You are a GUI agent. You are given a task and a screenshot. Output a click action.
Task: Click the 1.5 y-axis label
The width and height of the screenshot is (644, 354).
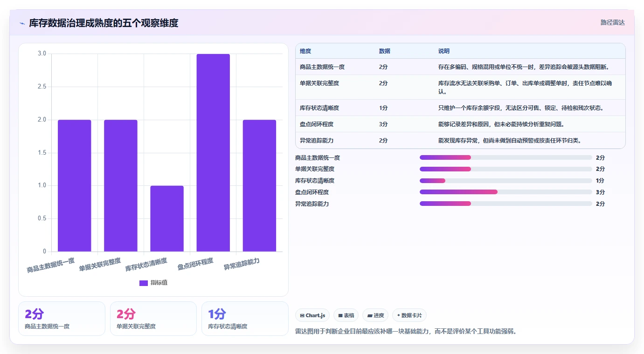pyautogui.click(x=42, y=153)
